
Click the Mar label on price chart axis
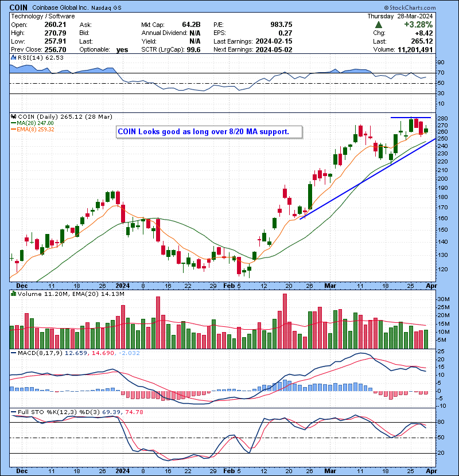(x=330, y=286)
